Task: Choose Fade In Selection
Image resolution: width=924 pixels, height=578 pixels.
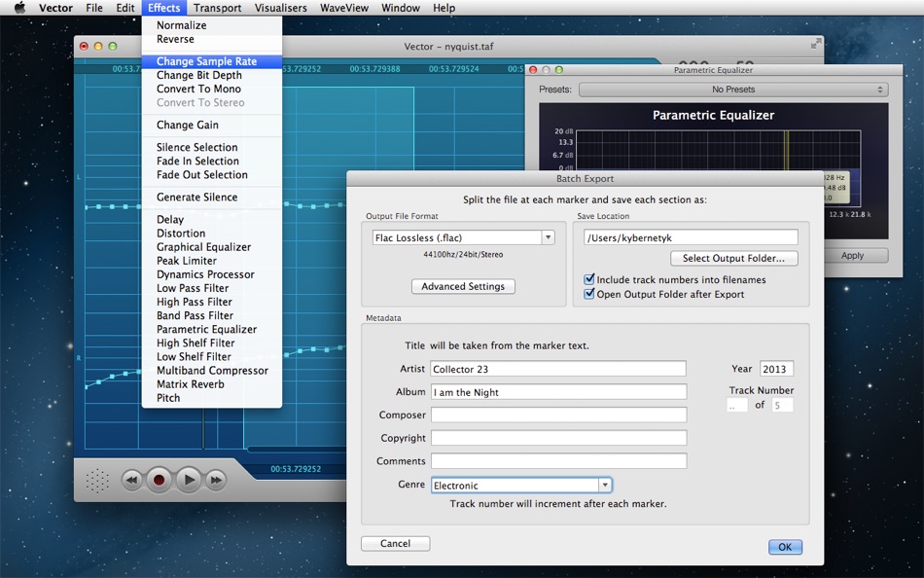Action: click(212, 161)
